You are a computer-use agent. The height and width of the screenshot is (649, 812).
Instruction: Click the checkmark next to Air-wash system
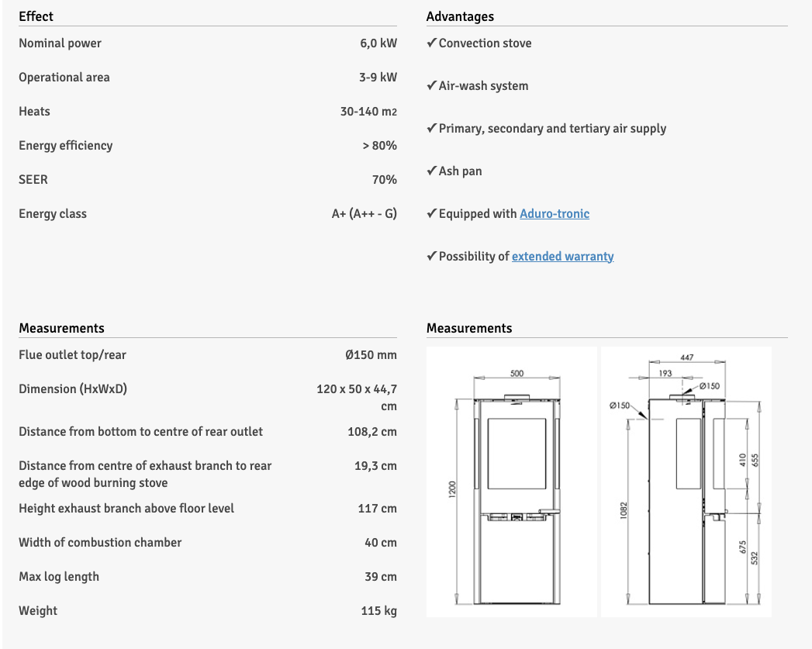tap(431, 86)
